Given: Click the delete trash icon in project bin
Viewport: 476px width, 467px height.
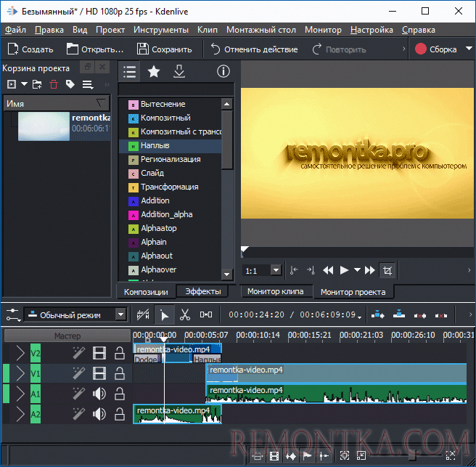Looking at the screenshot, I should (53, 85).
